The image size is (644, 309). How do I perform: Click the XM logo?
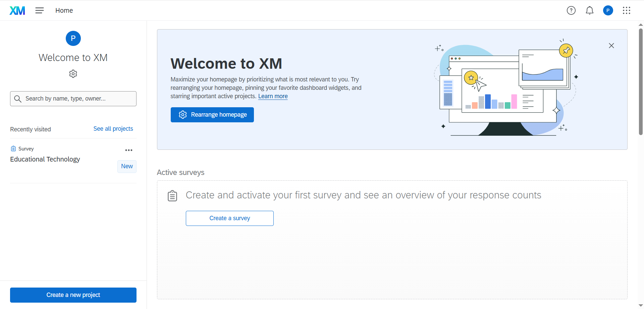point(17,11)
